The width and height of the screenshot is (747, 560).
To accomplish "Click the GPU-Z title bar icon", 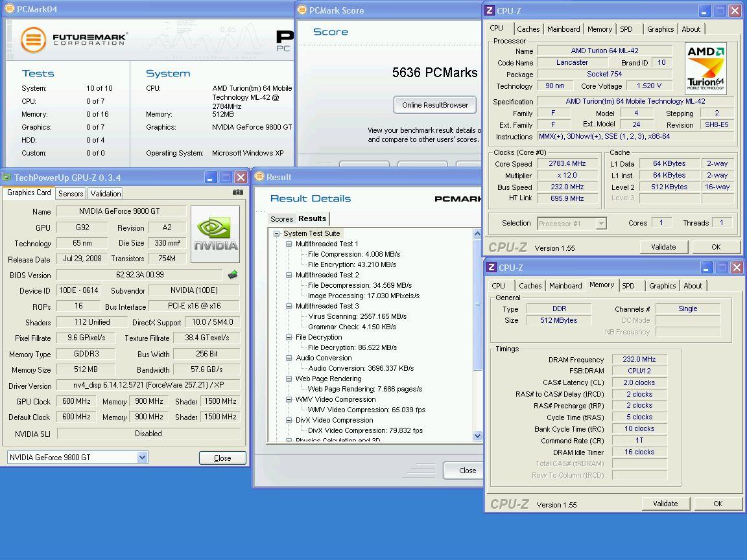I will (x=6, y=178).
